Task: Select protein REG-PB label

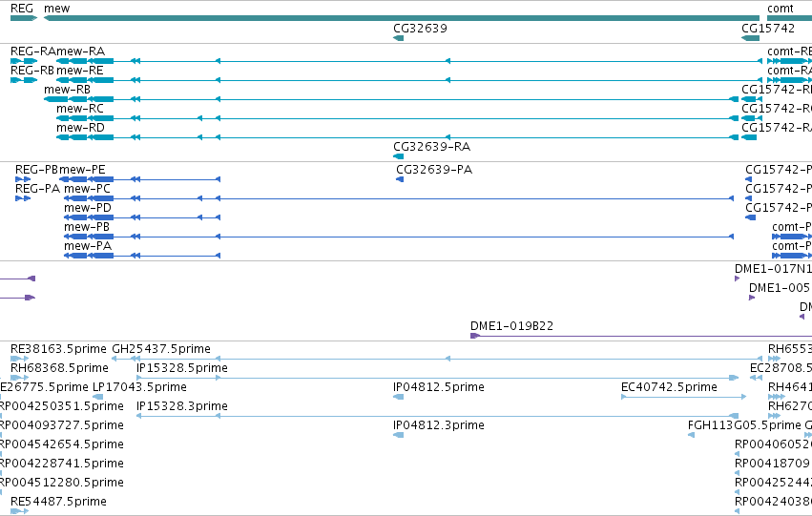Action: tap(36, 170)
